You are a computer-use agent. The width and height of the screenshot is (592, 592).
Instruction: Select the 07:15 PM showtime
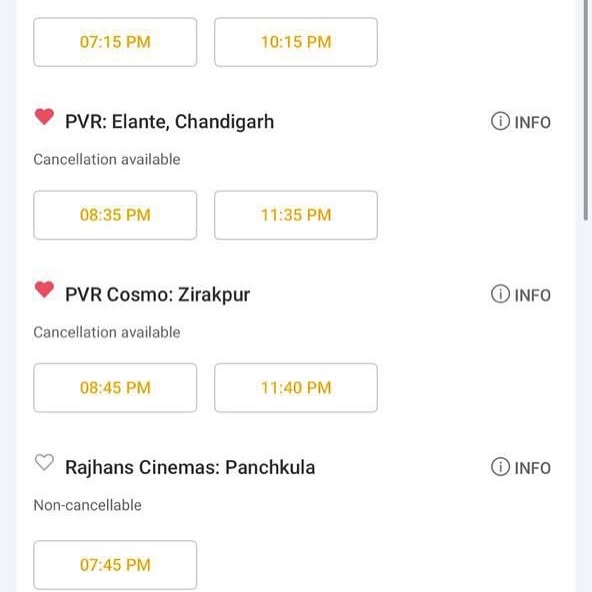[x=115, y=42]
